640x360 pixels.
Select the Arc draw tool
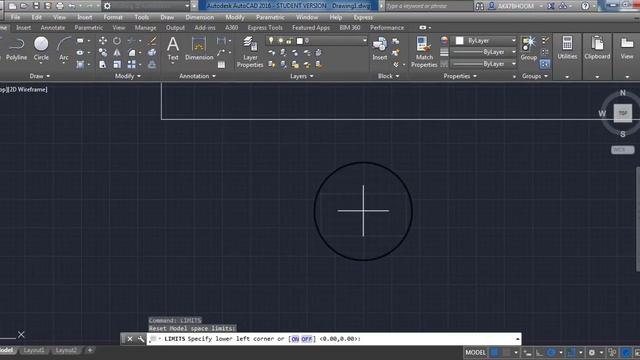(64, 48)
